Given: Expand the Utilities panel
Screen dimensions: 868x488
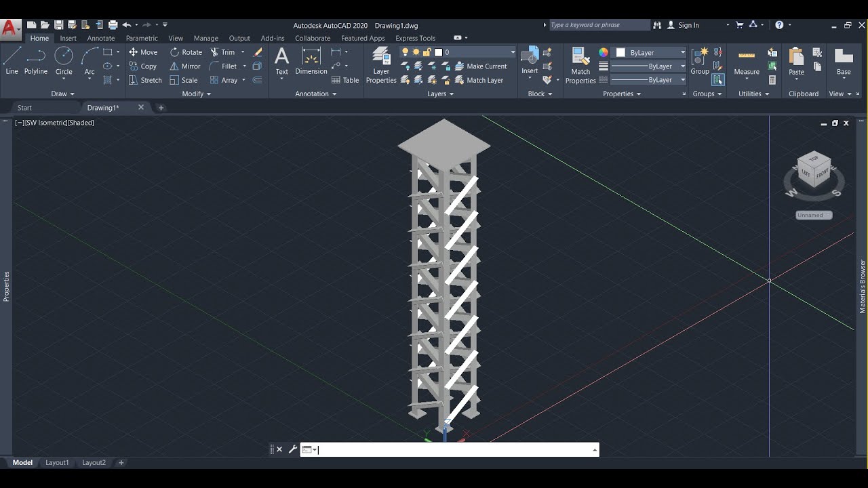Looking at the screenshot, I should pyautogui.click(x=754, y=94).
